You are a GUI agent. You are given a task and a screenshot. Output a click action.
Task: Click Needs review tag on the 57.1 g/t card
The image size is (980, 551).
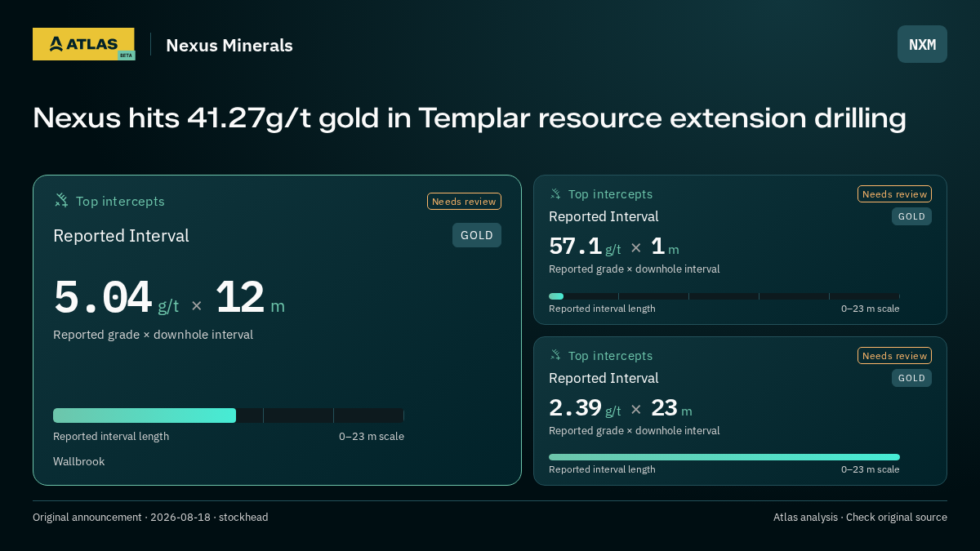pos(894,194)
